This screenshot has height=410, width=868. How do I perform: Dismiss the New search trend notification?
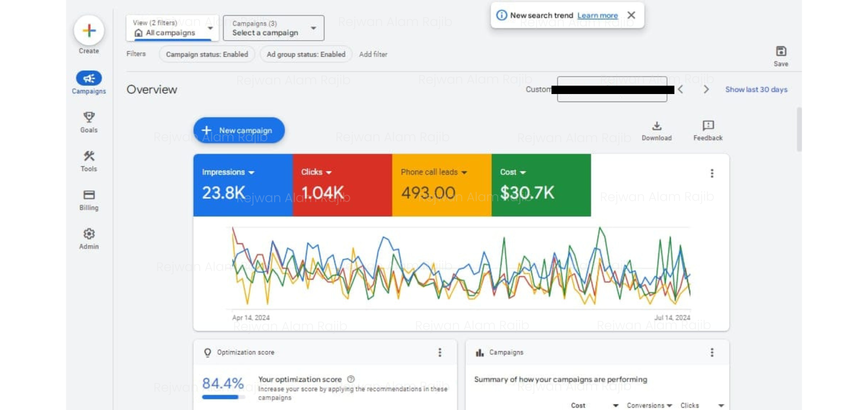(x=631, y=15)
